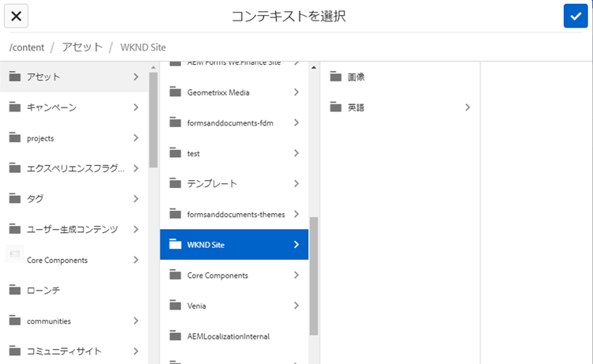Expand left column Core Components chevron
The width and height of the screenshot is (593, 364).
pyautogui.click(x=136, y=260)
